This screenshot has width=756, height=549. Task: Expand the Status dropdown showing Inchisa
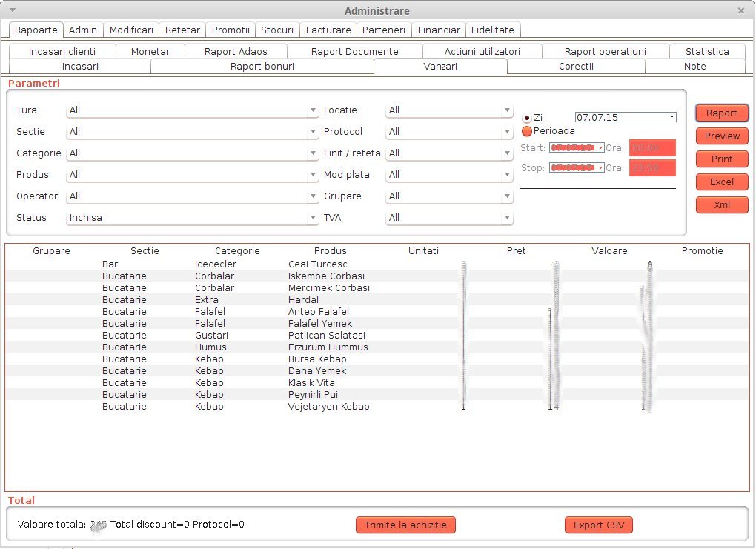[x=193, y=217]
